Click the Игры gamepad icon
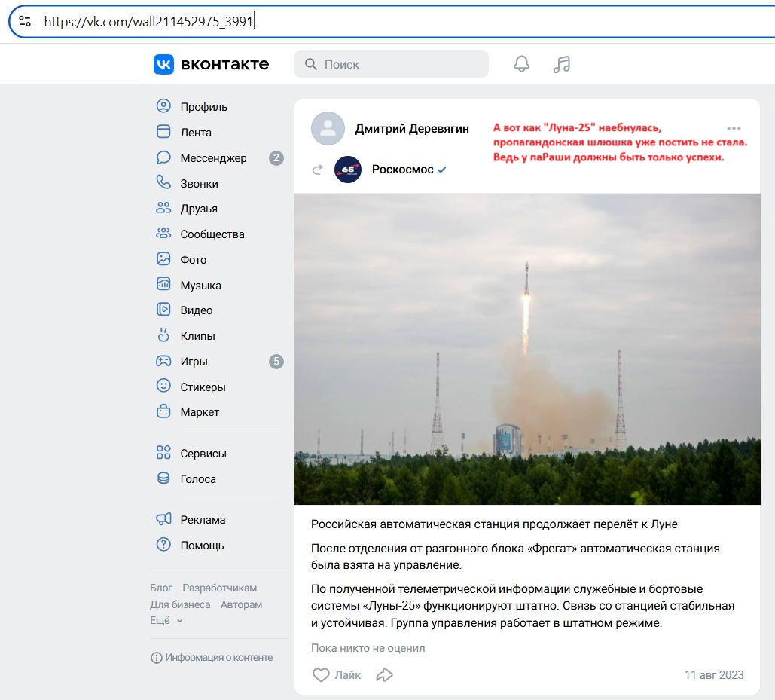775x700 pixels. click(163, 361)
